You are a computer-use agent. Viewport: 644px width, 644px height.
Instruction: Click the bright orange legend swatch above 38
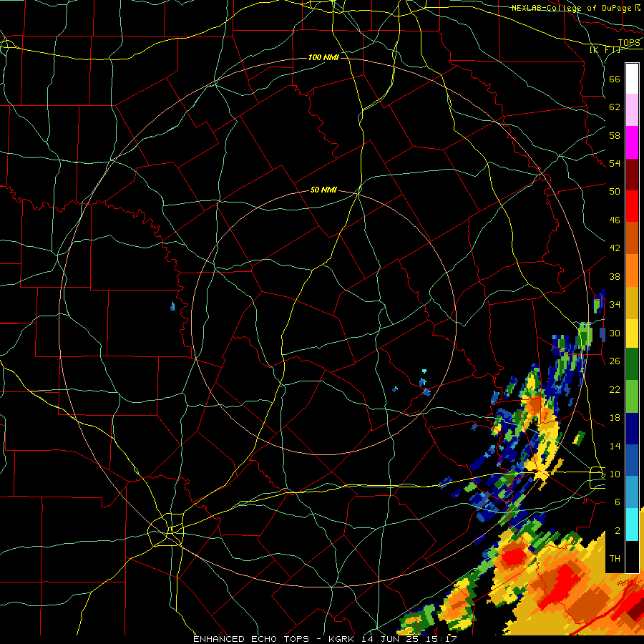click(632, 270)
